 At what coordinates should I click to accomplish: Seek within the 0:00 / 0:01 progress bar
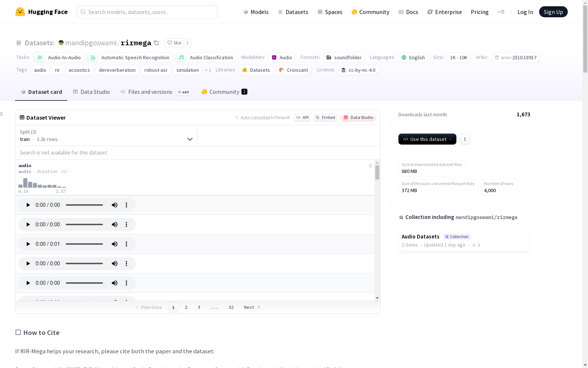click(x=84, y=244)
